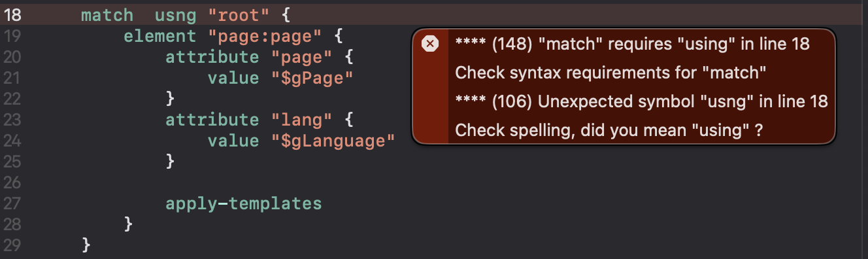Click the "$gLanguage" value string

click(x=333, y=141)
